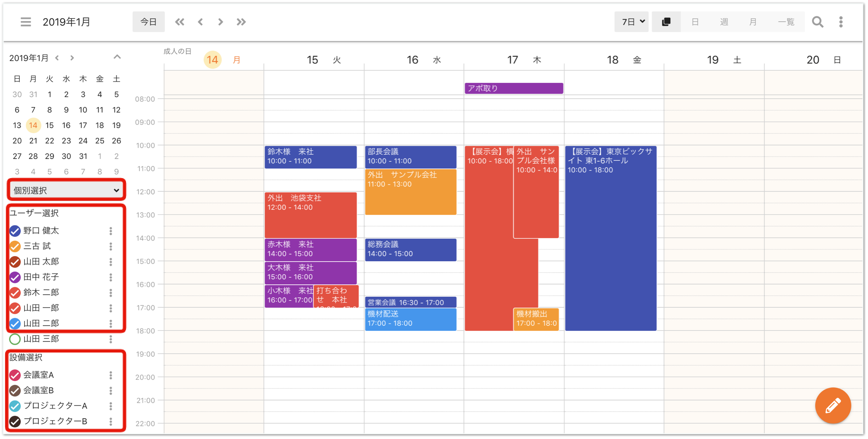Open the hamburger menu

pos(26,22)
